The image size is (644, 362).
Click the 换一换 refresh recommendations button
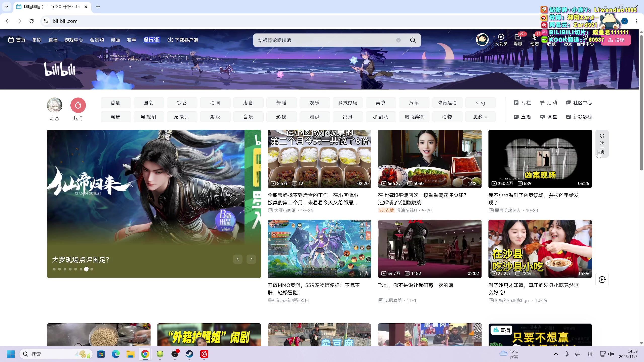coord(602,144)
